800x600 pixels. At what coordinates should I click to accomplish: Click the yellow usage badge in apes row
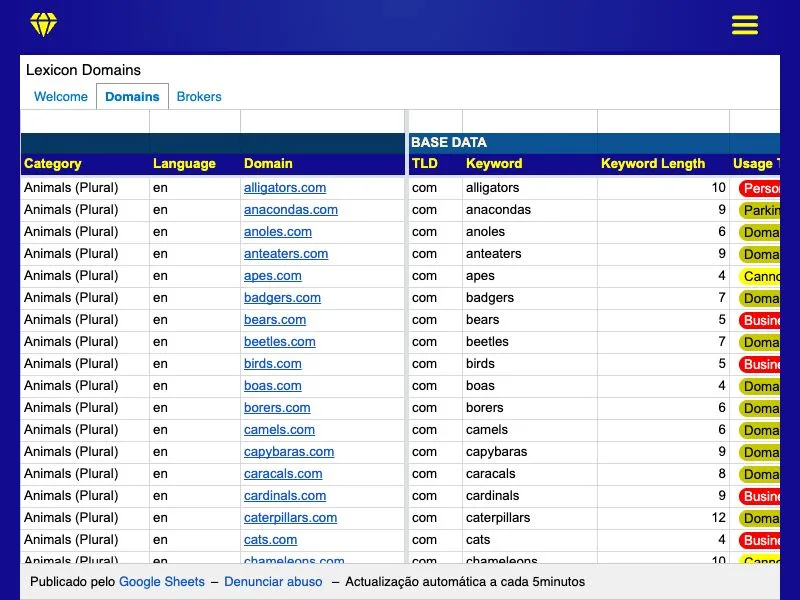pos(759,276)
